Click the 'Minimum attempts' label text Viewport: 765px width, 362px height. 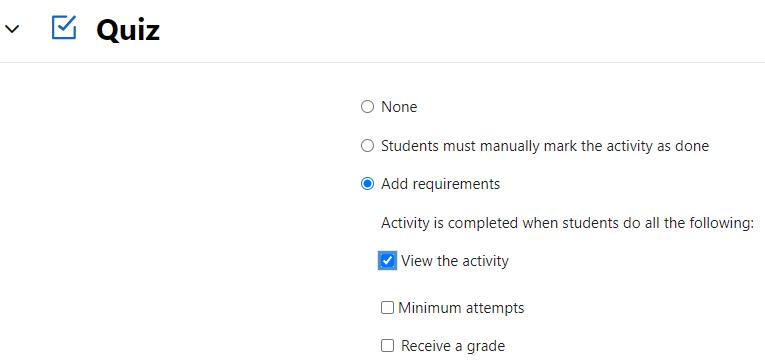tap(461, 308)
